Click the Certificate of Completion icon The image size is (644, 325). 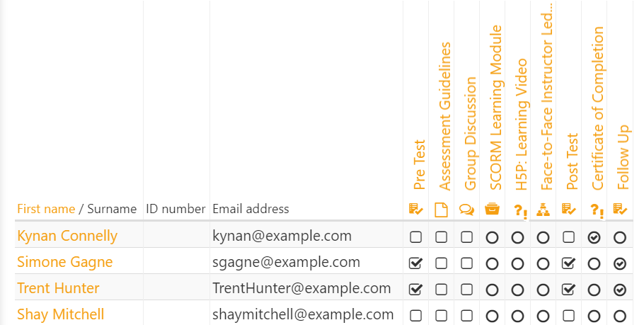coord(594,211)
